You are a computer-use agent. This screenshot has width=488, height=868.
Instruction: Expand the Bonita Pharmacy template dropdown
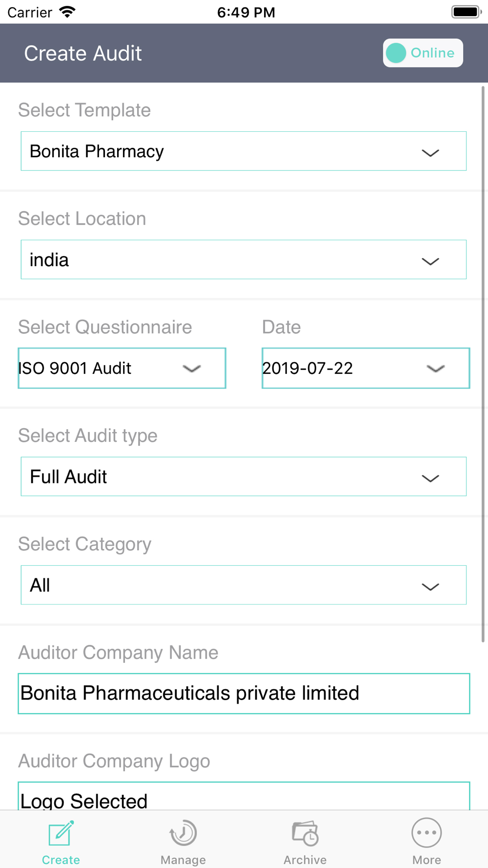(x=244, y=151)
